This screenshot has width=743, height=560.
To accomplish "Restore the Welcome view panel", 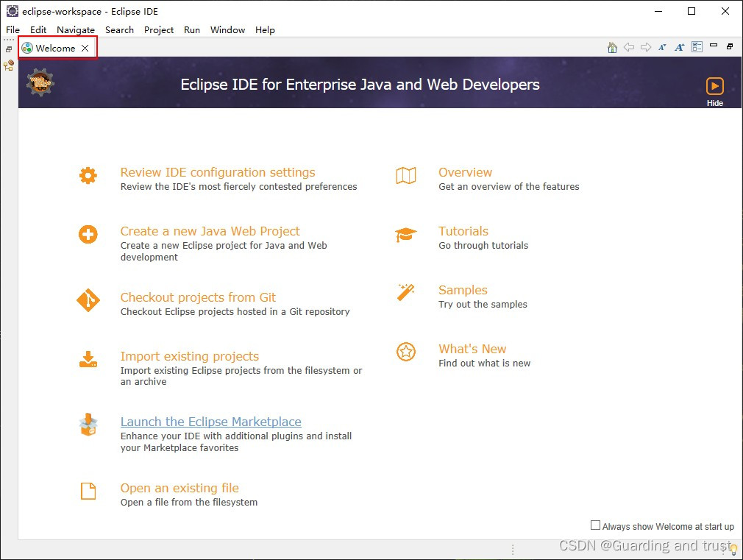I will pyautogui.click(x=730, y=46).
